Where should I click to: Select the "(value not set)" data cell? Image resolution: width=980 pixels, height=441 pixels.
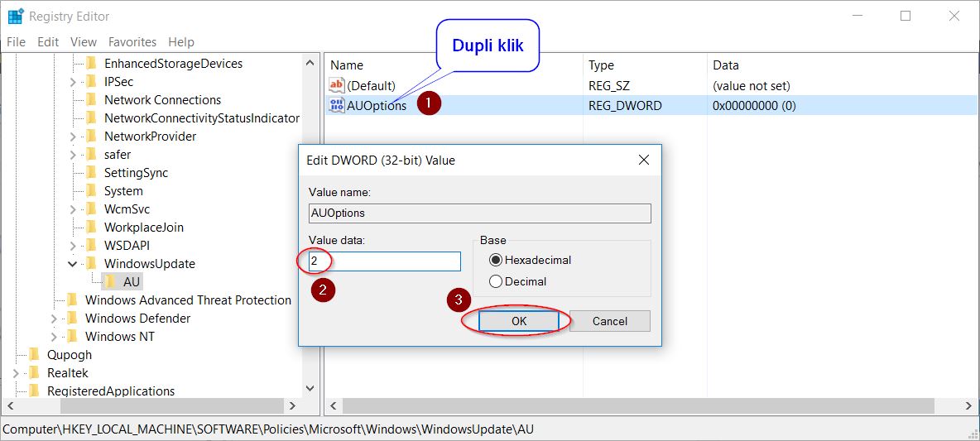click(752, 85)
